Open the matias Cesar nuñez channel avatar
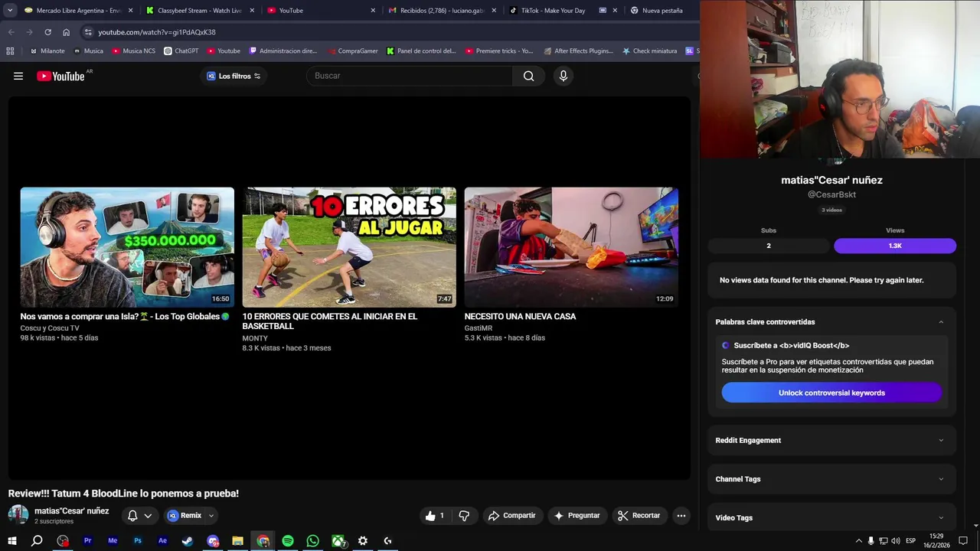 tap(18, 515)
